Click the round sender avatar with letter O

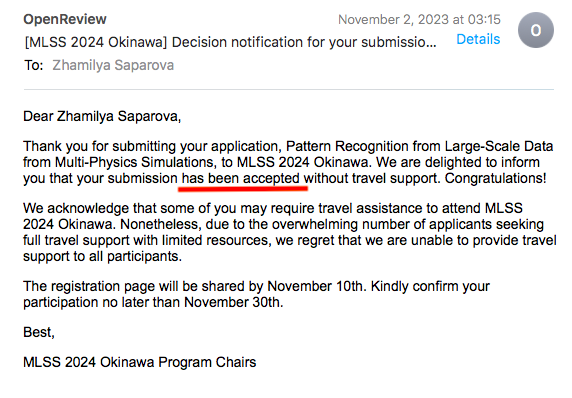coord(536,30)
